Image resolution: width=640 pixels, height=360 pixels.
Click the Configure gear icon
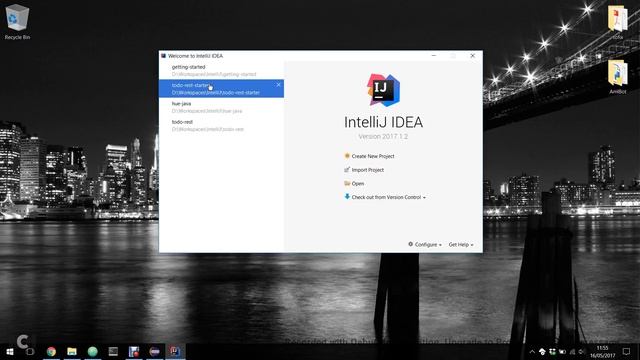pos(411,244)
